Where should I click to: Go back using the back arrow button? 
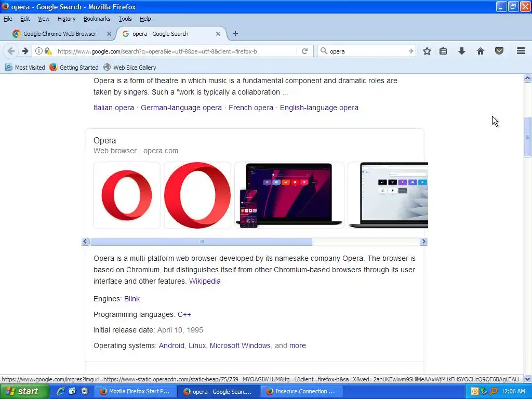pyautogui.click(x=11, y=51)
